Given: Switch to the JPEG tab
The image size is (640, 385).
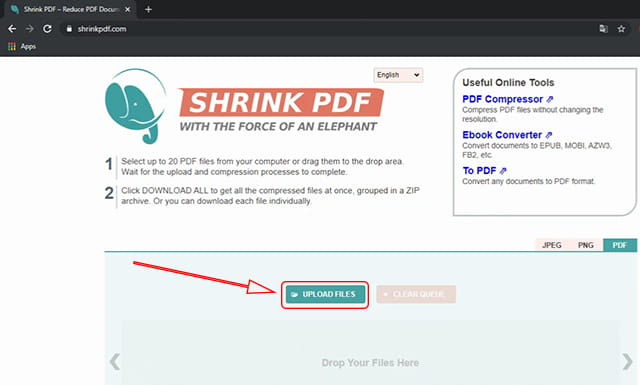Looking at the screenshot, I should tap(552, 245).
